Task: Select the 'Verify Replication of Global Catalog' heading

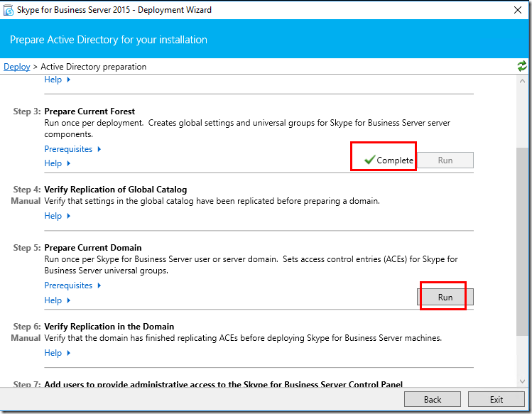Action: (x=116, y=190)
